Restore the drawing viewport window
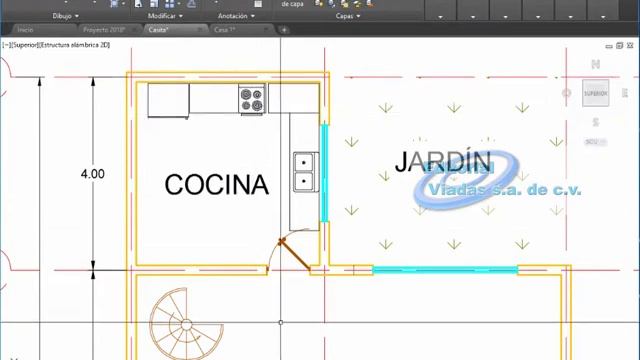Image resolution: width=640 pixels, height=360 pixels. 620,46
